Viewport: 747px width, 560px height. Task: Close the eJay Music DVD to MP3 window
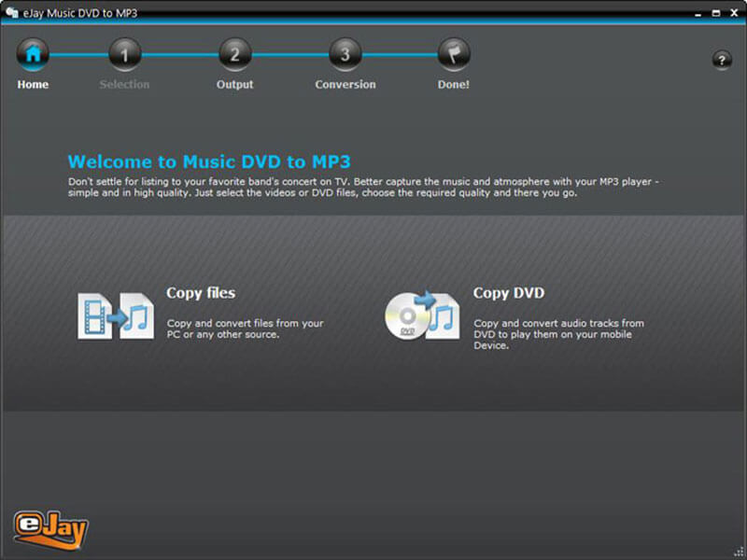pyautogui.click(x=734, y=13)
